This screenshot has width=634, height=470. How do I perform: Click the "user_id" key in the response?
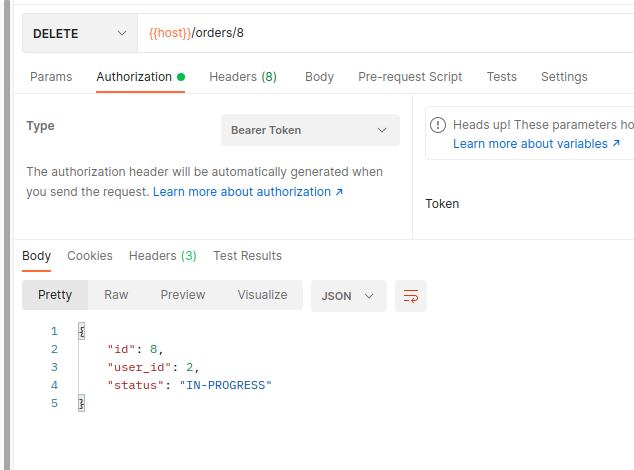[x=139, y=367]
